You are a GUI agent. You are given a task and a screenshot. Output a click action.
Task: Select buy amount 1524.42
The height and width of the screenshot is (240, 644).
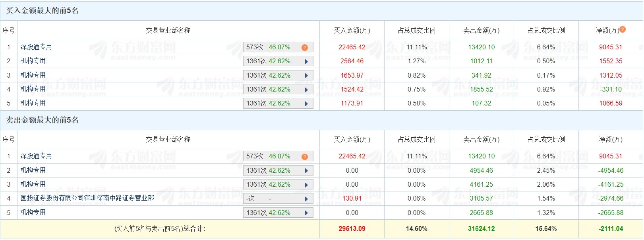pyautogui.click(x=352, y=90)
